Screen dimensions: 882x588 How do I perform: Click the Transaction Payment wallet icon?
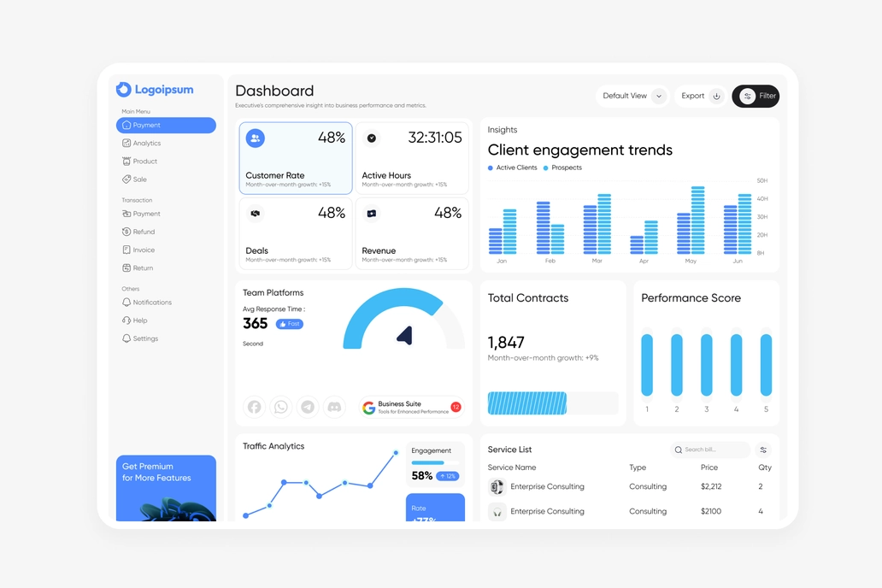tap(126, 214)
